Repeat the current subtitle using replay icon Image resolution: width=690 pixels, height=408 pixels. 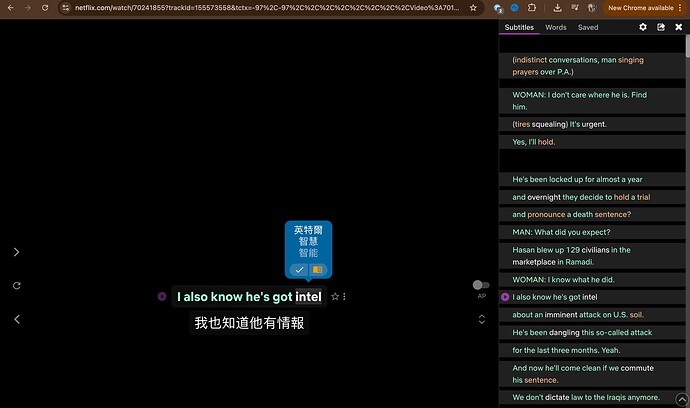[x=16, y=286]
